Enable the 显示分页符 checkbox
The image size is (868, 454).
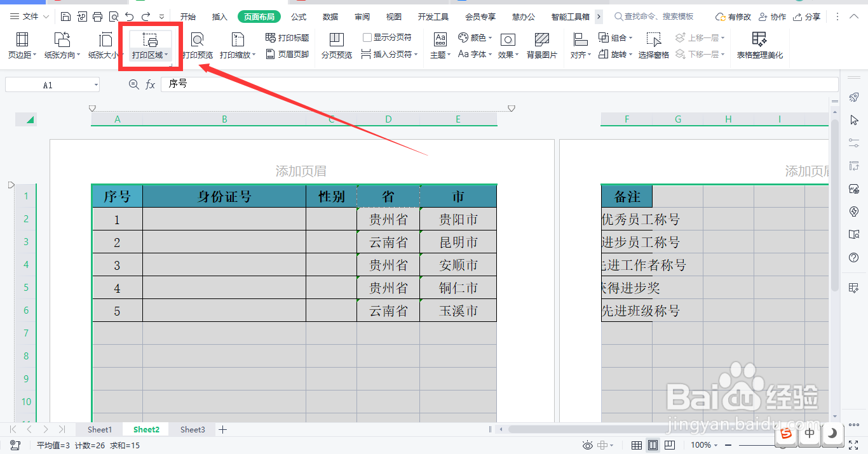pos(366,38)
